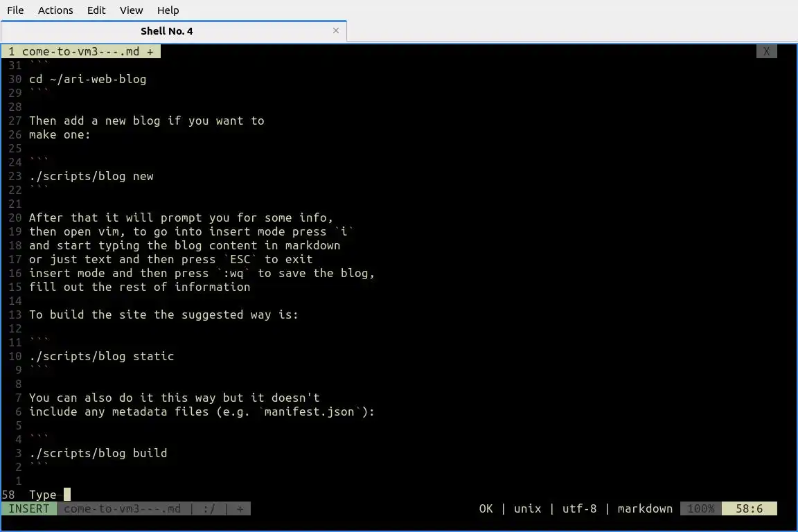
Task: Click the line 'Then add a new blog if you want to'
Action: pos(147,121)
